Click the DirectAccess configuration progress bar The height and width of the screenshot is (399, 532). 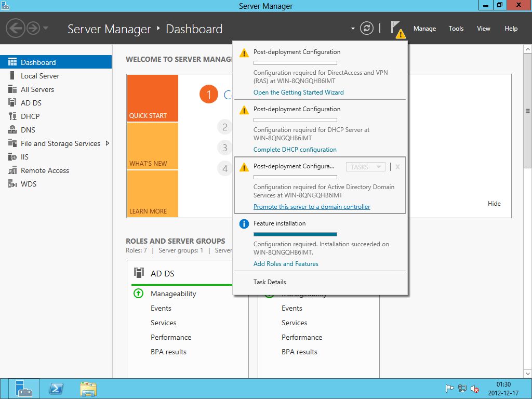click(295, 63)
